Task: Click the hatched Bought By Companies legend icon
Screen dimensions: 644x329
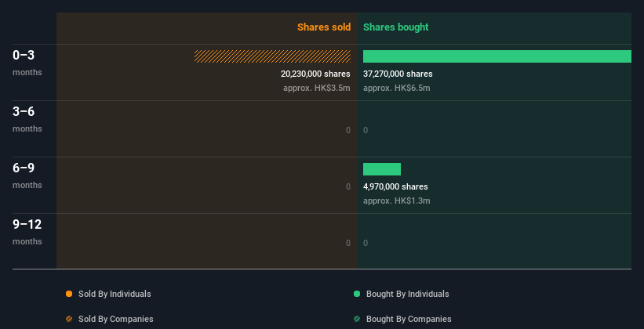Action: pos(357,319)
